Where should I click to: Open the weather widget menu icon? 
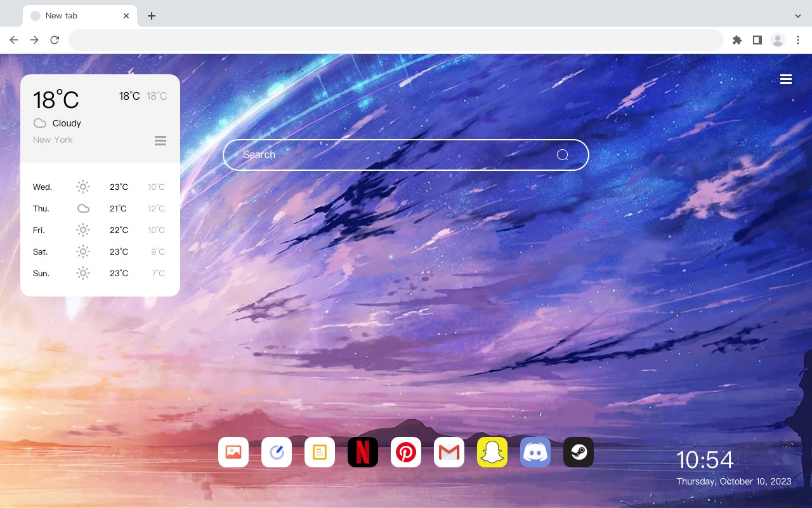[160, 140]
